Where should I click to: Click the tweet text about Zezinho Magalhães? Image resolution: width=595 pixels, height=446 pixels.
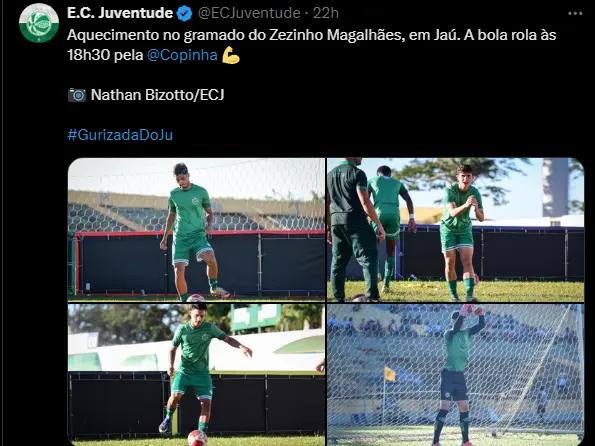312,45
